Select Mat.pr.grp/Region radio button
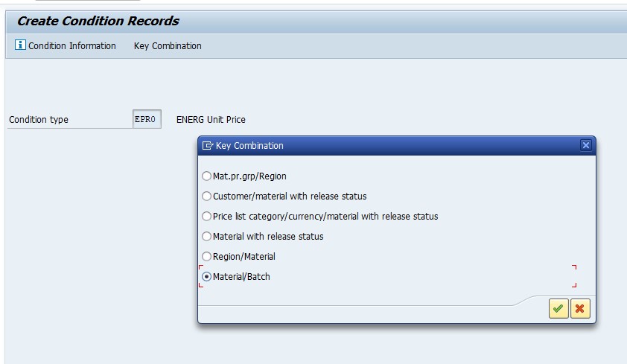Image resolution: width=627 pixels, height=364 pixels. pyautogui.click(x=206, y=176)
